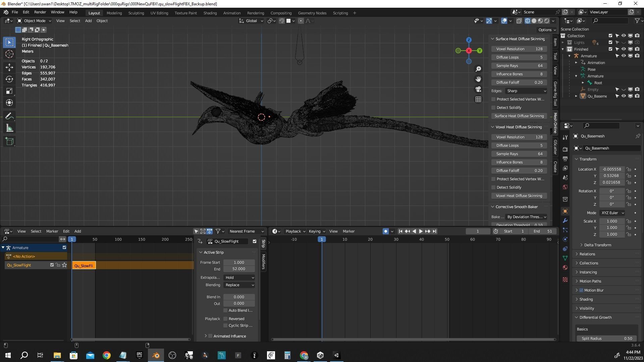Open the Output properties tab icon

point(565,159)
